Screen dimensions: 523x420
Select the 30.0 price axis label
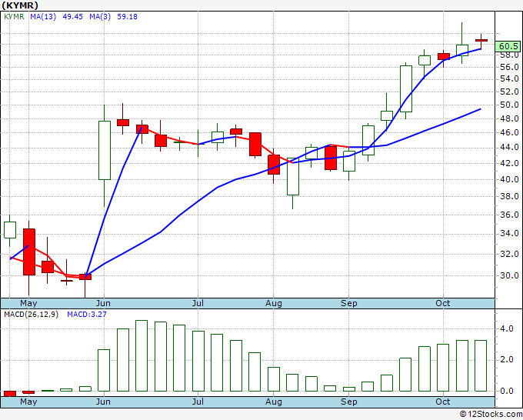pyautogui.click(x=509, y=275)
